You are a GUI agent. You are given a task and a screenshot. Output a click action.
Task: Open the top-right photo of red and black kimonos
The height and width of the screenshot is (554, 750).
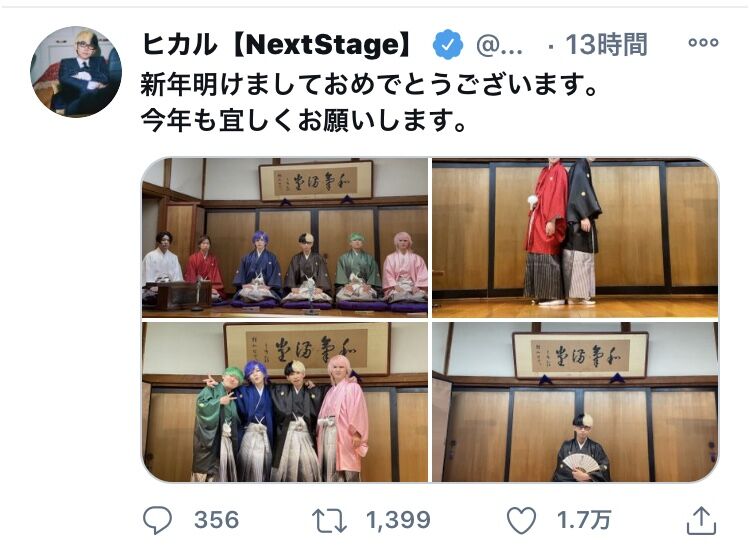coord(575,237)
